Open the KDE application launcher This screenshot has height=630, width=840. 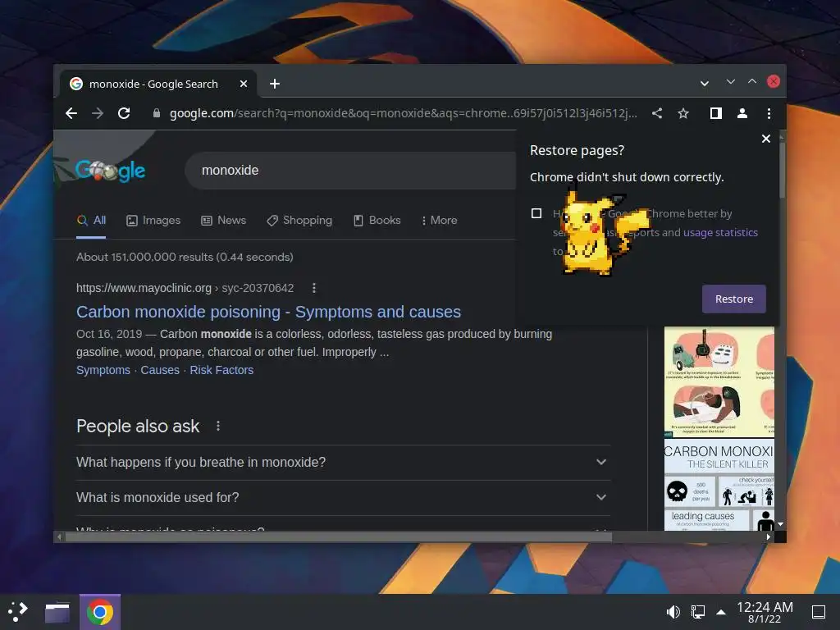coord(18,612)
